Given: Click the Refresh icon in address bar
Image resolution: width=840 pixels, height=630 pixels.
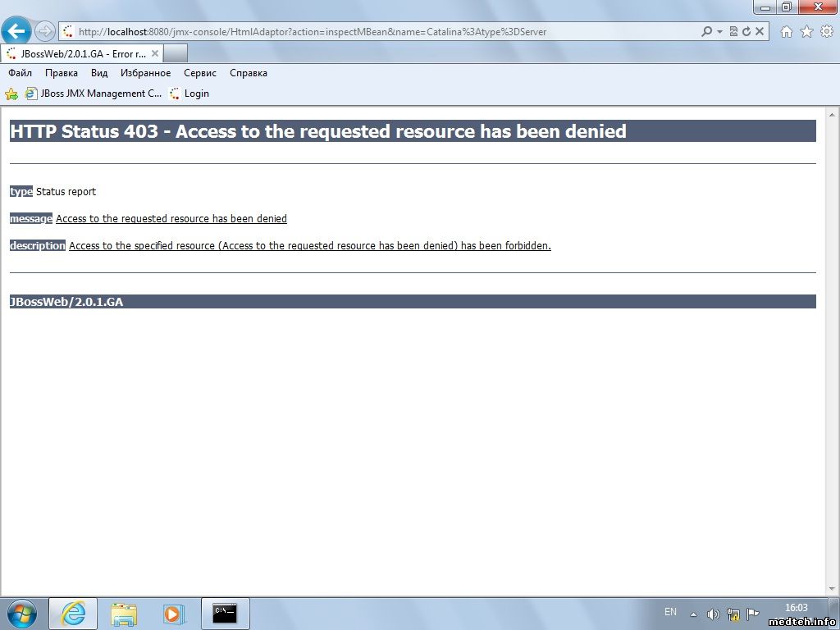Looking at the screenshot, I should 746,32.
